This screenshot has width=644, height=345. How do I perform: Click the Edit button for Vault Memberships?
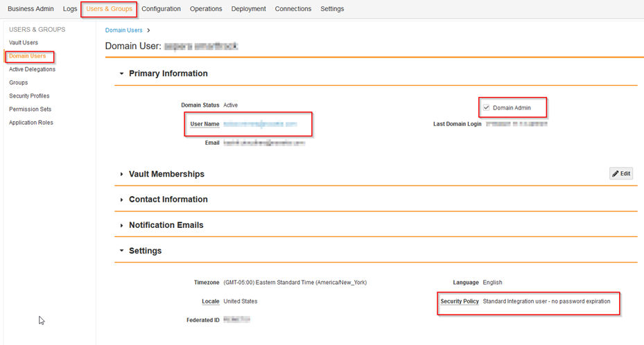(x=620, y=174)
